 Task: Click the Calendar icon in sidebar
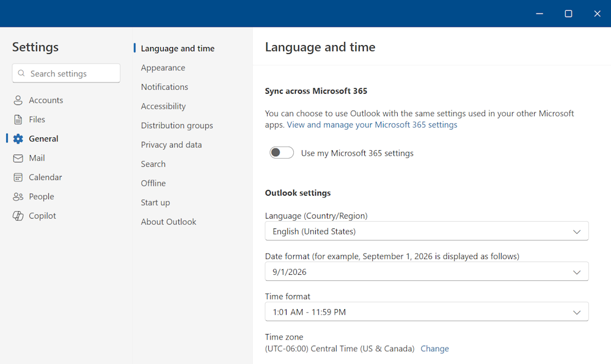coord(18,178)
